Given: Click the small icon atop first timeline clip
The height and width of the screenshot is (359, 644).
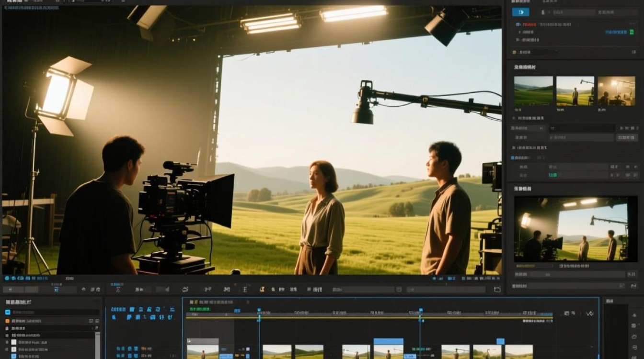Looking at the screenshot, I should pyautogui.click(x=190, y=341).
